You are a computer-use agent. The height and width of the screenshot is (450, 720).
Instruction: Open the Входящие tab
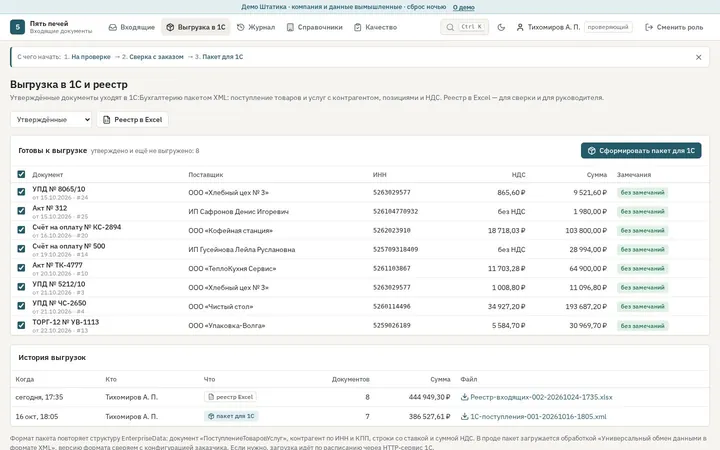(132, 28)
